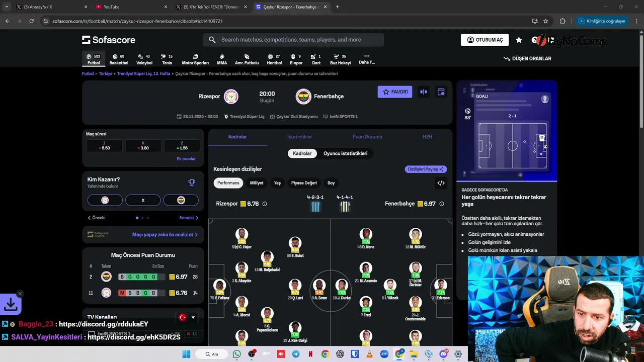Click player E. Bulut in lineup
644x362 pixels.
pos(295,247)
